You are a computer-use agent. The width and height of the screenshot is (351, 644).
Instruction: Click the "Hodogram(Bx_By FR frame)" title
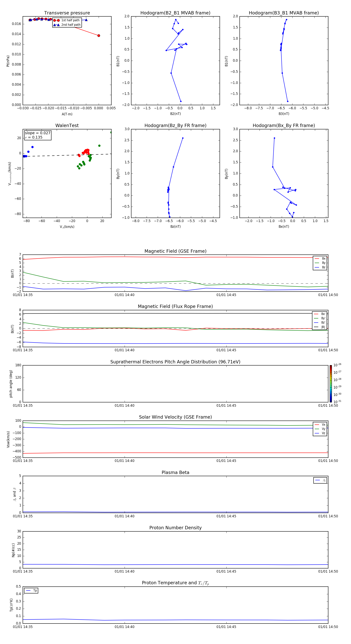(x=284, y=125)
